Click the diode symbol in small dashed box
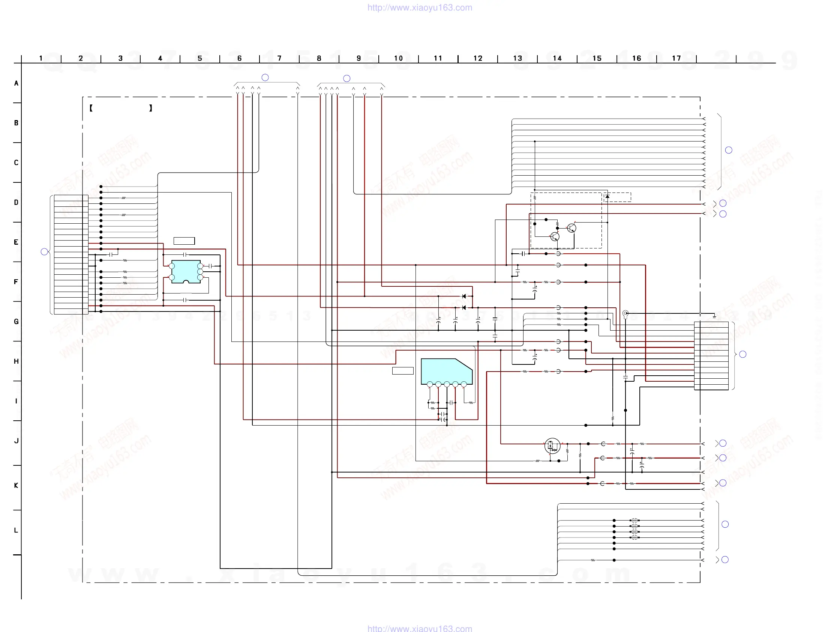 pyautogui.click(x=607, y=197)
